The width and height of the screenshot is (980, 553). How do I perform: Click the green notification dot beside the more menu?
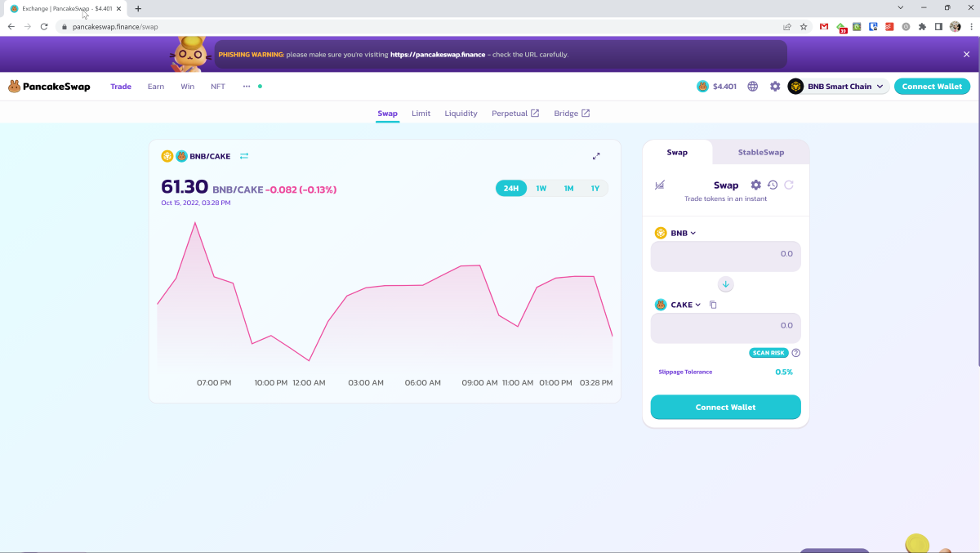[260, 86]
